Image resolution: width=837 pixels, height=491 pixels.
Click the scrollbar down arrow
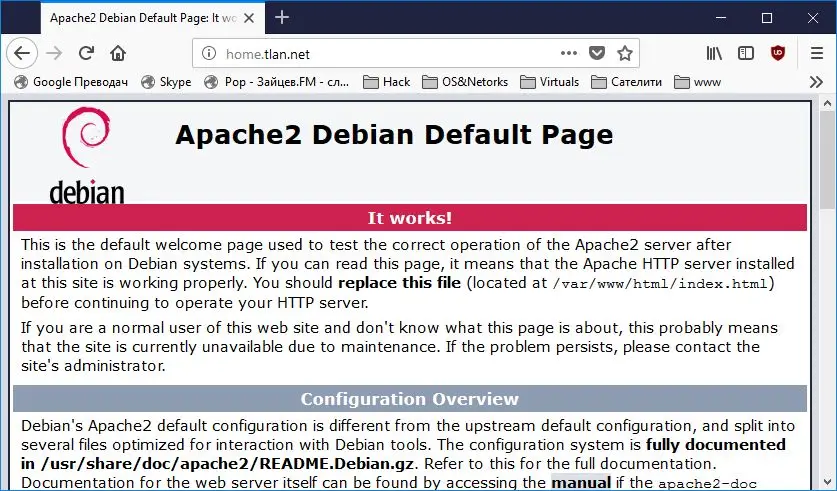tap(828, 483)
